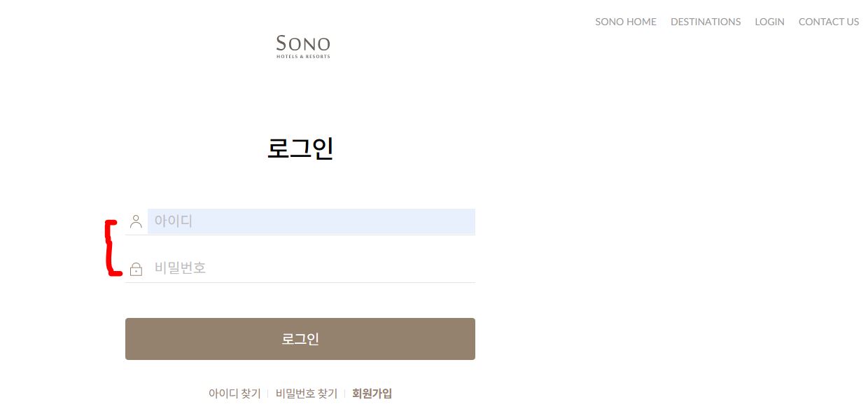Follow the bold 회원가입 sign-up link
The height and width of the screenshot is (416, 868).
tap(372, 394)
